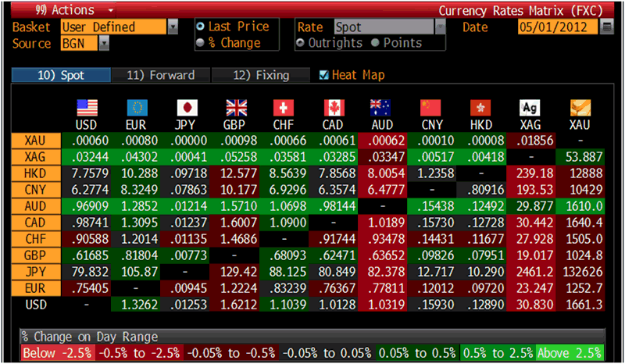
Task: Toggle the Heat Map checkbox
Action: (324, 76)
